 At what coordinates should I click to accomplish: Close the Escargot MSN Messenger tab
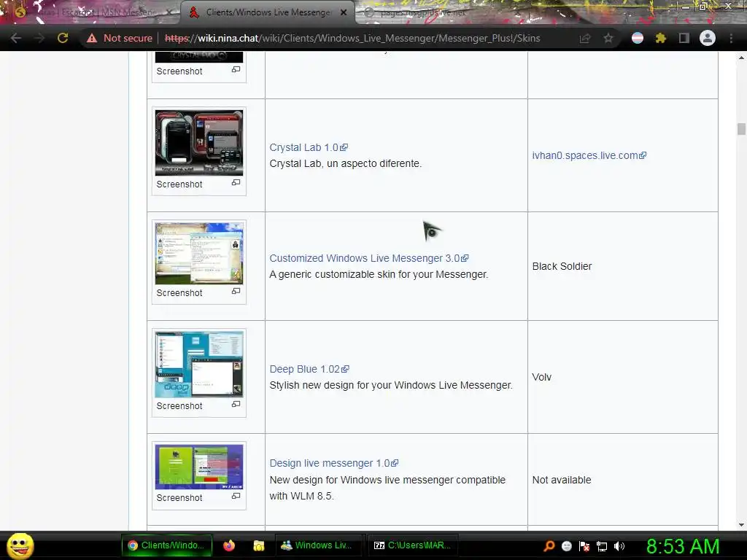click(x=169, y=12)
